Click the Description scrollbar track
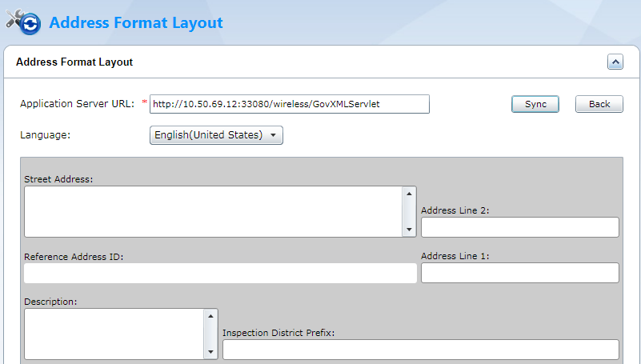 [x=211, y=334]
